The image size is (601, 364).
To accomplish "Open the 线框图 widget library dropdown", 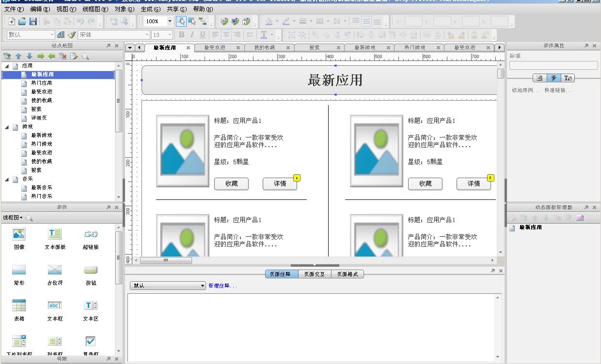I will [x=13, y=218].
